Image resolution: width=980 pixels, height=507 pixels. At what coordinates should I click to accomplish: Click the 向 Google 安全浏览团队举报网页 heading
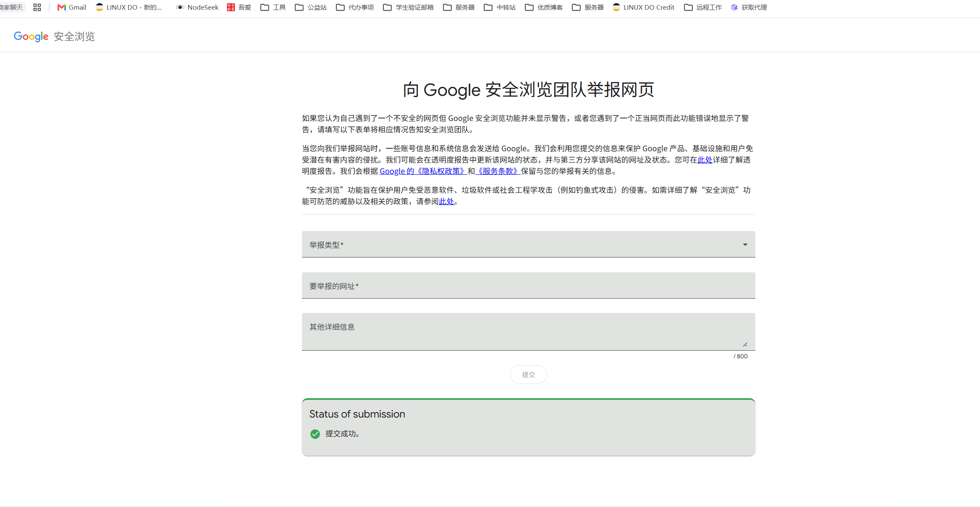(x=528, y=90)
